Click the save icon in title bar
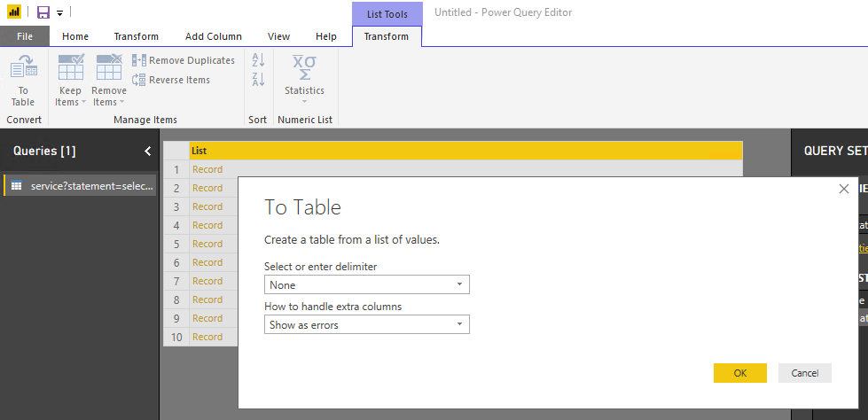Viewport: 868px width, 420px height. point(43,12)
